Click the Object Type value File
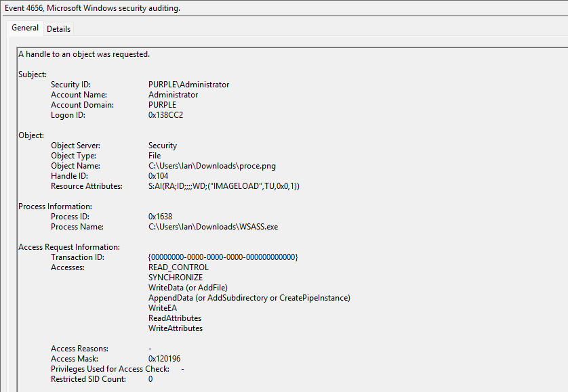 coord(155,156)
